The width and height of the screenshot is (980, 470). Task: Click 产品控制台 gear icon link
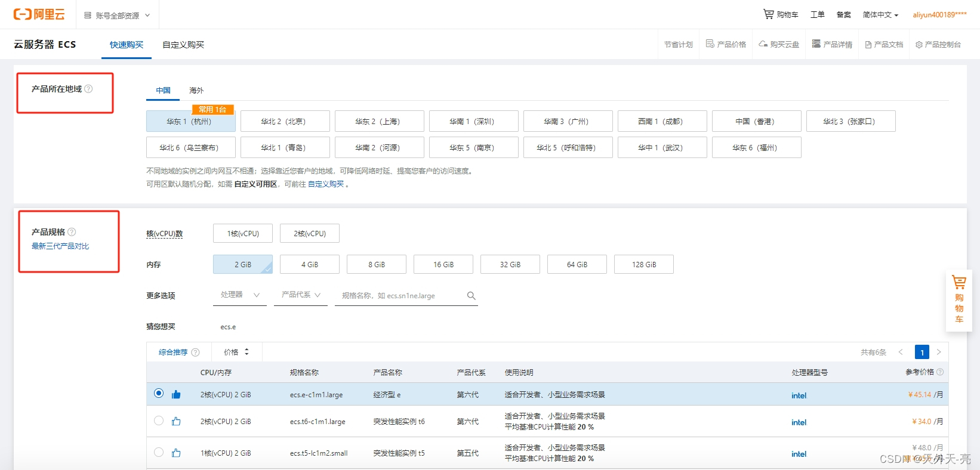click(938, 44)
